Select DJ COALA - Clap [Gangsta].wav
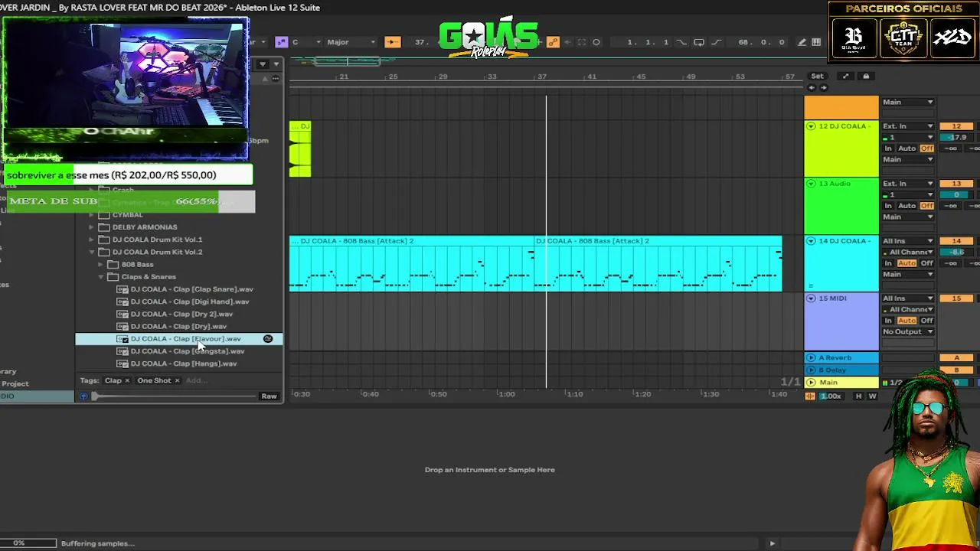 (188, 351)
